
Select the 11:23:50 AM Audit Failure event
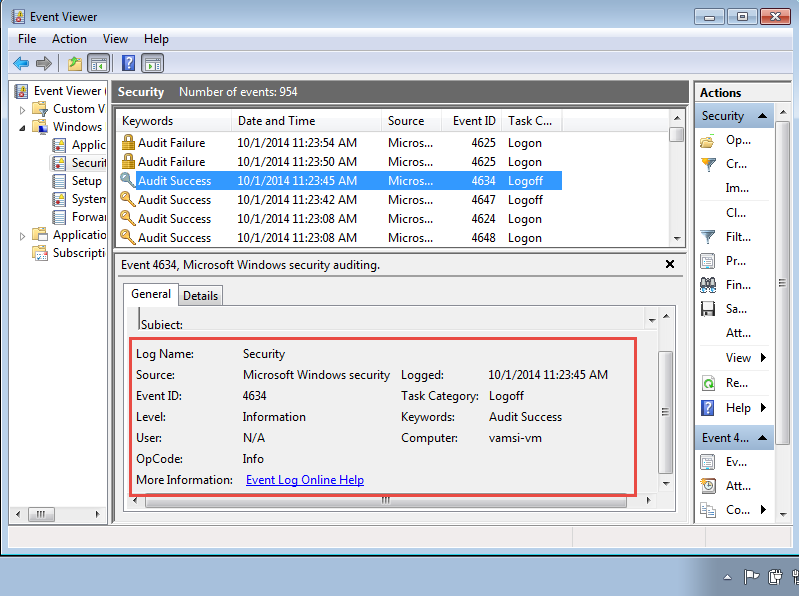click(x=339, y=161)
